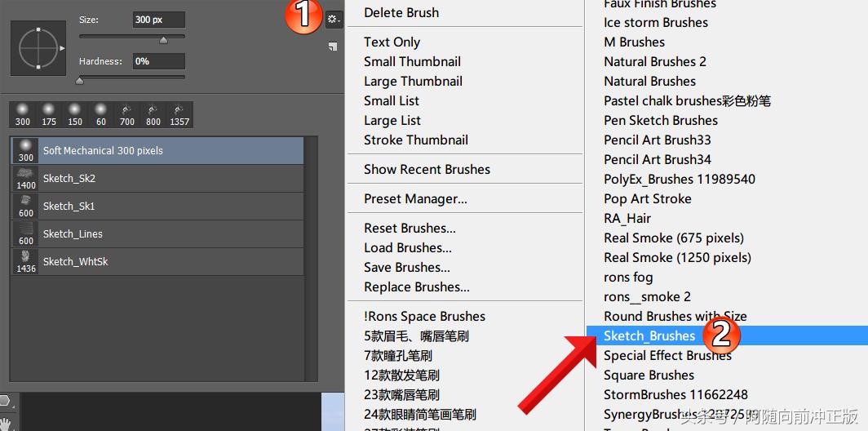Expand brush tip arrow beside preview
This screenshot has height=431, width=868.
tap(63, 48)
